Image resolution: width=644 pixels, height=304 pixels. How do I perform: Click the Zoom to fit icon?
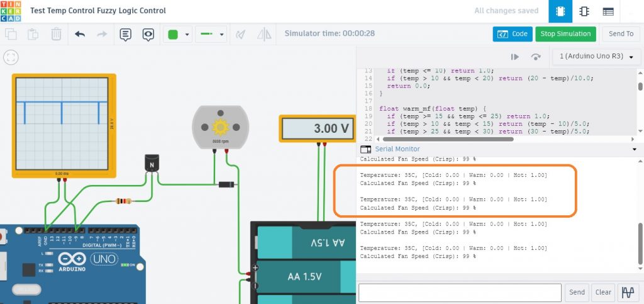(x=11, y=57)
